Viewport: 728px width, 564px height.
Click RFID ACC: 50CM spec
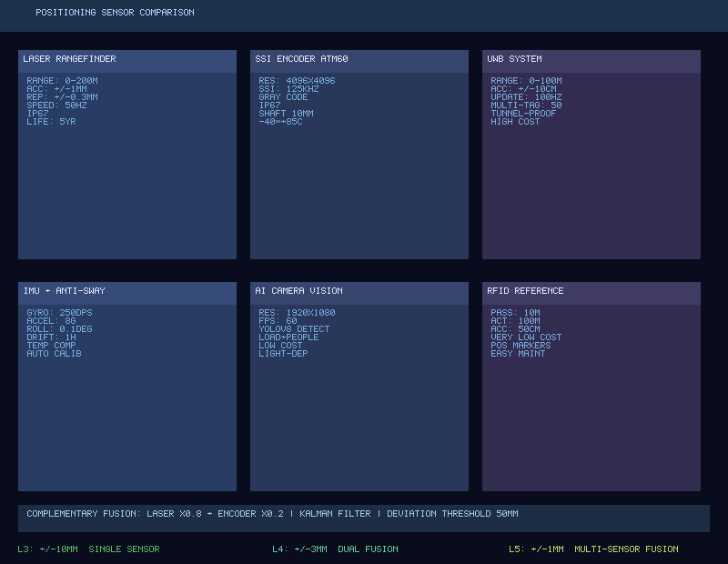515,329
